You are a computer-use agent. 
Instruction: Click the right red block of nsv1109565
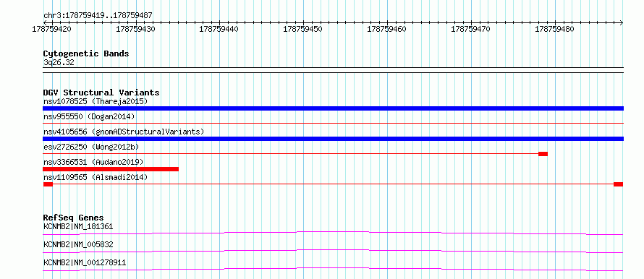619,184
